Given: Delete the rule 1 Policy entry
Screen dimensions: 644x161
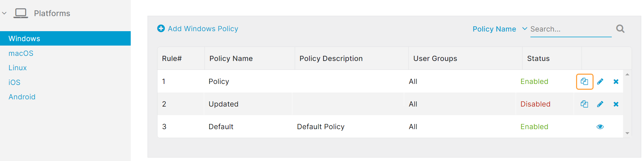Looking at the screenshot, I should 616,82.
